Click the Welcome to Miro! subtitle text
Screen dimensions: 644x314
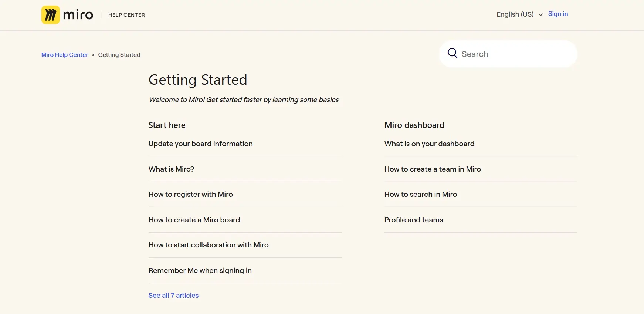[244, 100]
